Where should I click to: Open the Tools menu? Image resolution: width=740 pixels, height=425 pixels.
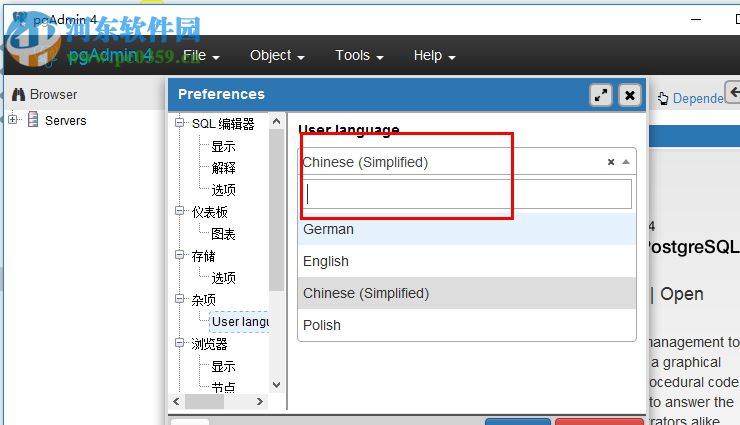[x=359, y=56]
